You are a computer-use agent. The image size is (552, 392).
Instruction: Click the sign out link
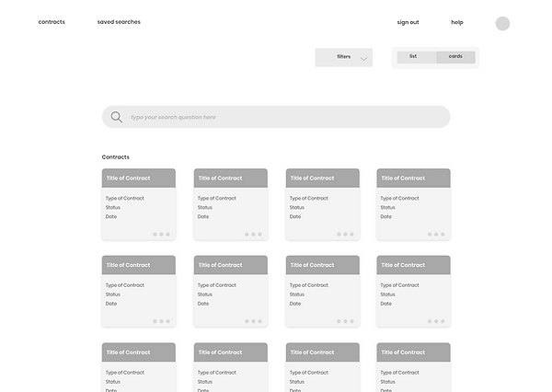[408, 22]
